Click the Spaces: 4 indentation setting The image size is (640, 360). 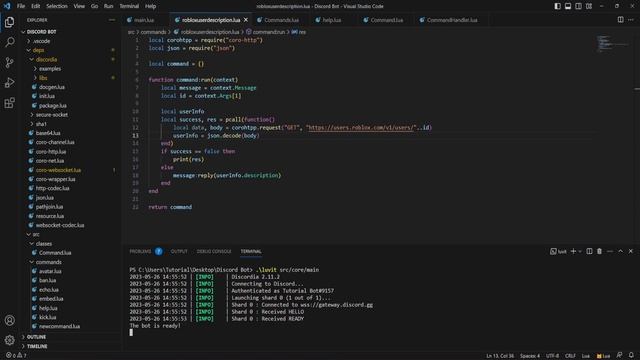(530, 356)
